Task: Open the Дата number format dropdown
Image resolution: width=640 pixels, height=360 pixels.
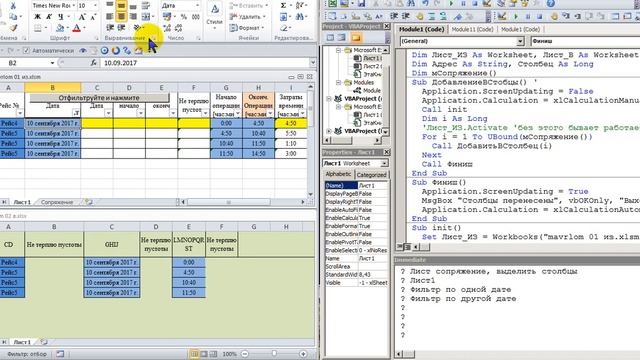Action: (x=197, y=6)
